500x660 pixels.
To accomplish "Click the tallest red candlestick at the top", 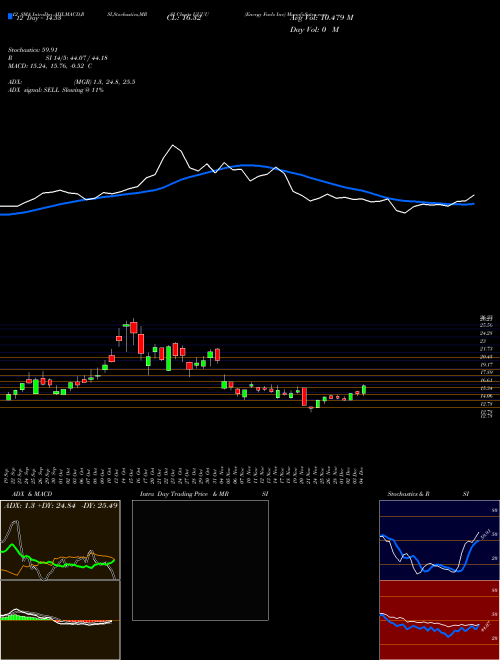I will click(134, 327).
